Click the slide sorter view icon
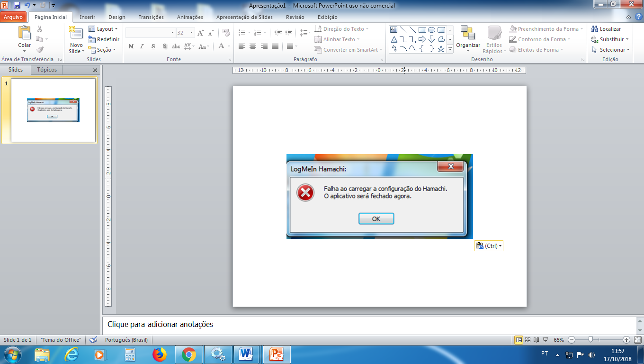This screenshot has height=364, width=644. 528,340
